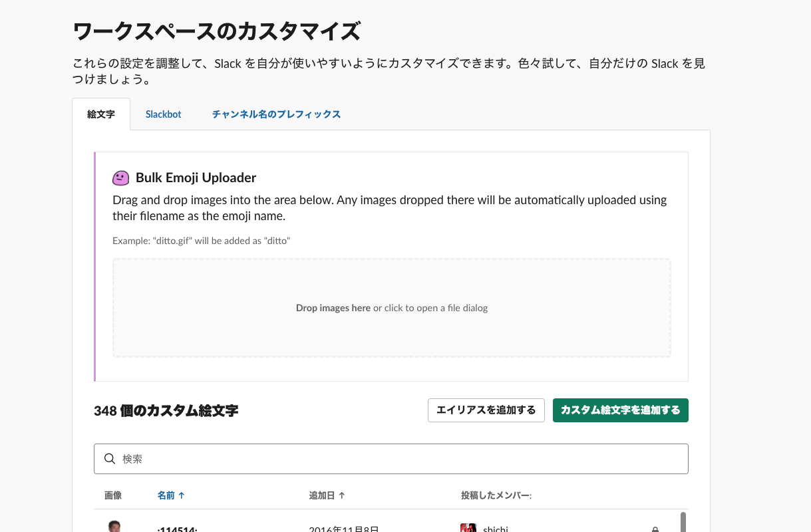This screenshot has width=811, height=532.
Task: Click the emoji list scrollbar
Action: click(683, 522)
